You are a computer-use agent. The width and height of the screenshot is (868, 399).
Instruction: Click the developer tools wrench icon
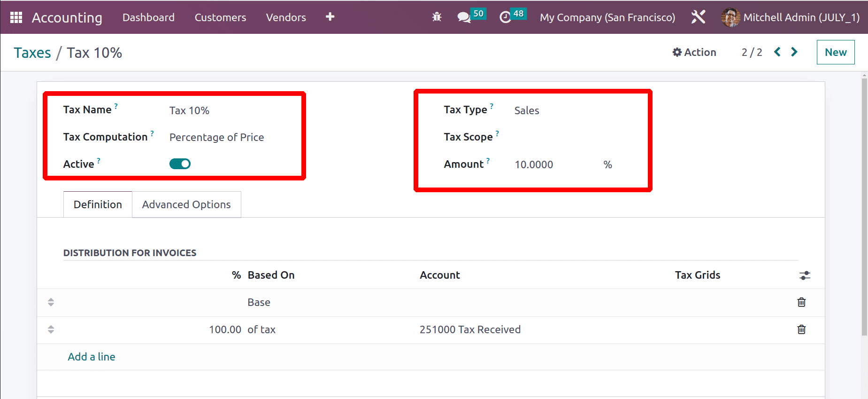[x=698, y=17]
